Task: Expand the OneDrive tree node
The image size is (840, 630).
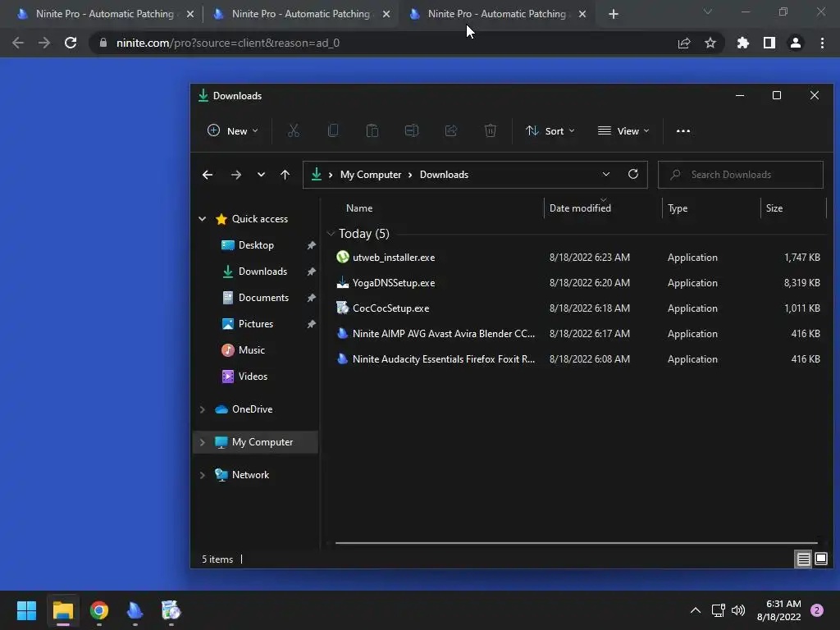Action: [203, 409]
